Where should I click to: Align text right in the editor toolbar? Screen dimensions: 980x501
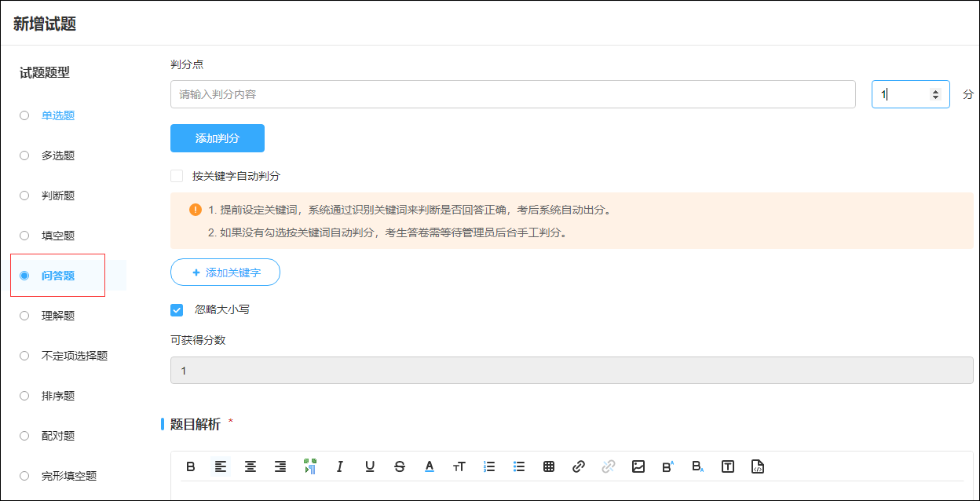[280, 466]
